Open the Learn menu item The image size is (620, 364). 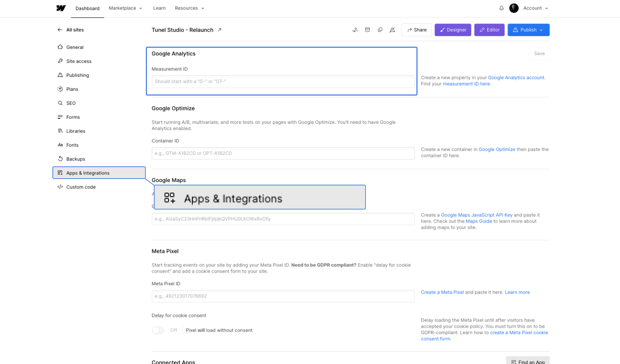pos(159,8)
